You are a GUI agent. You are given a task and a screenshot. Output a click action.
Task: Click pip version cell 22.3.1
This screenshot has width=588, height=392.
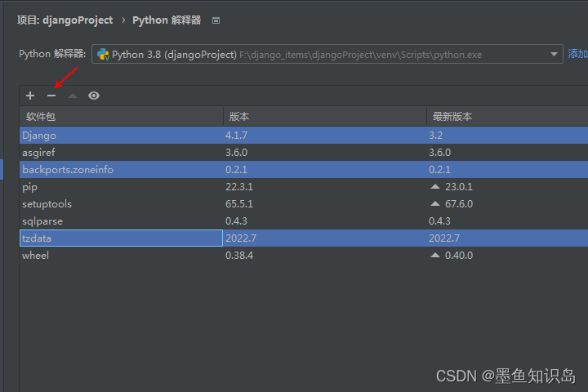click(x=238, y=187)
